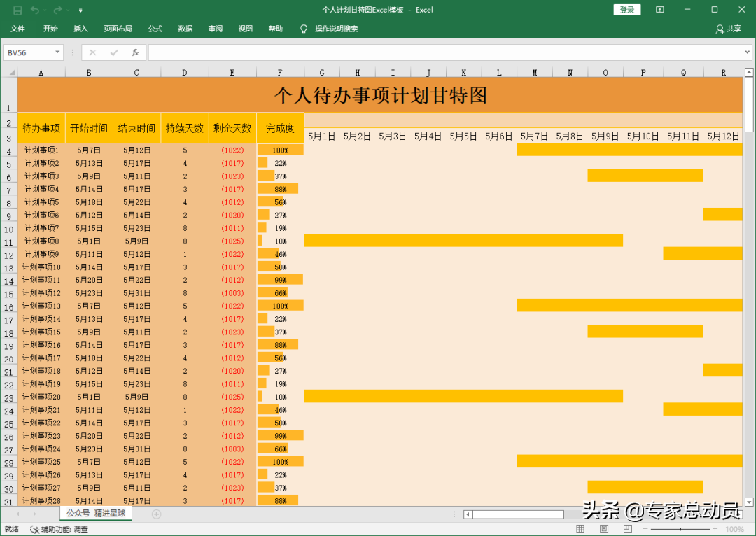Select column A header
756x536 pixels.
pos(41,72)
